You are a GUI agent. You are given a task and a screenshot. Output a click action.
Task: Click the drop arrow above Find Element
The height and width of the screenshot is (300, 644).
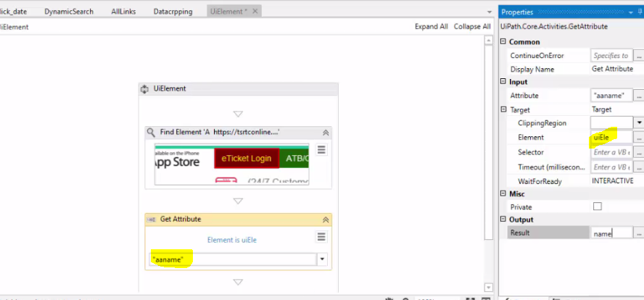click(238, 114)
